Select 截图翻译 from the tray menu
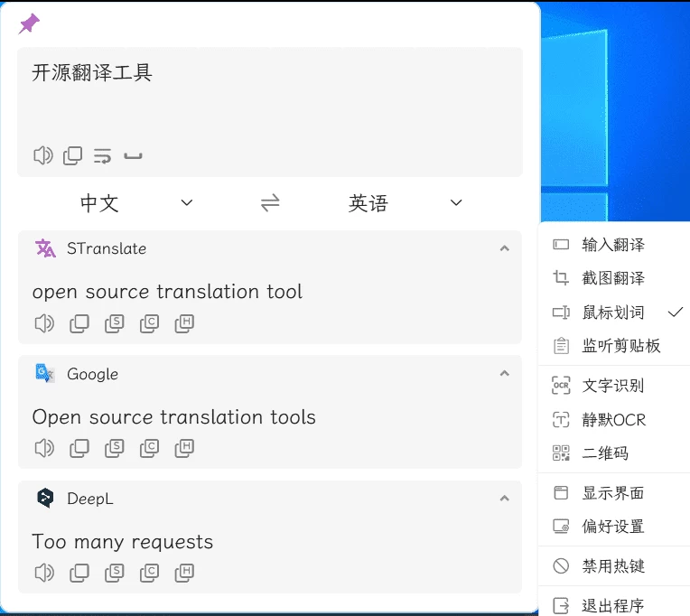The width and height of the screenshot is (690, 616). (x=613, y=278)
